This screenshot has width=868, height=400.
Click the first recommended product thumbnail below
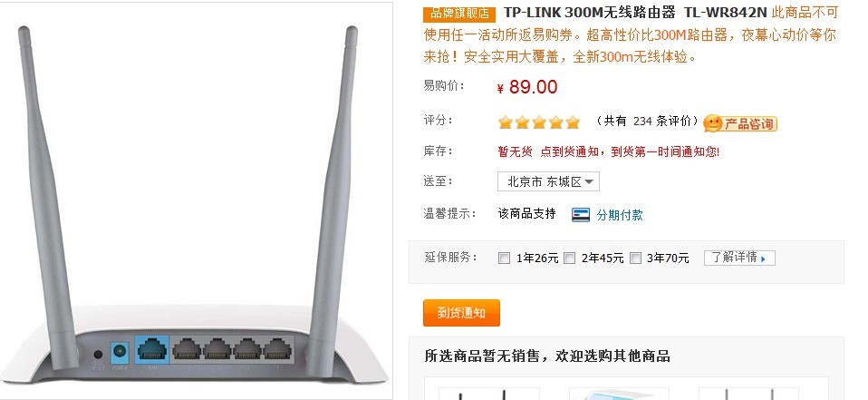tap(488, 394)
